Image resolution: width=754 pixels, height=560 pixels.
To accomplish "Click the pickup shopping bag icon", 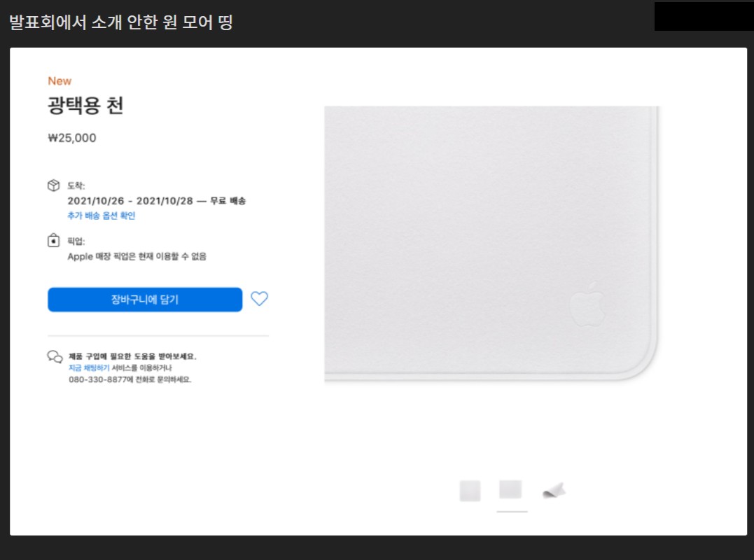I will pos(54,241).
